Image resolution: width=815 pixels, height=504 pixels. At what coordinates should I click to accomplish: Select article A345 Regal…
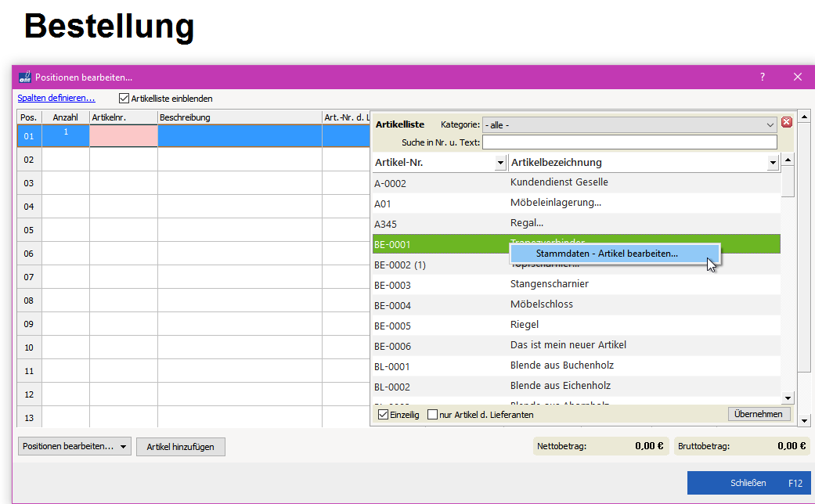pos(576,223)
